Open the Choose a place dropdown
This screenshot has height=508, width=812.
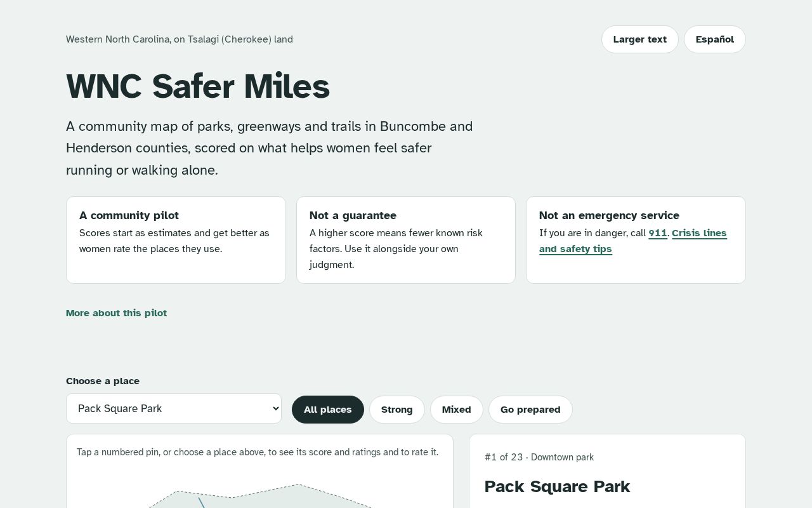pos(174,408)
